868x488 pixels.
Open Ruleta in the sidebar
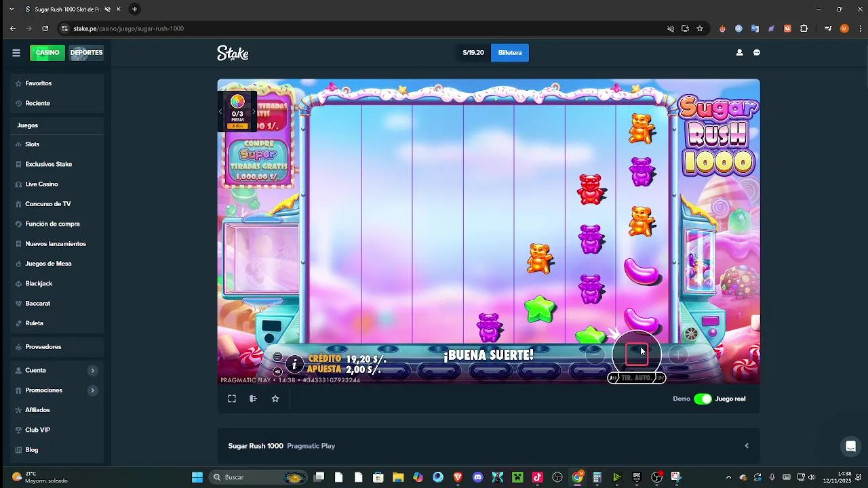(58, 323)
